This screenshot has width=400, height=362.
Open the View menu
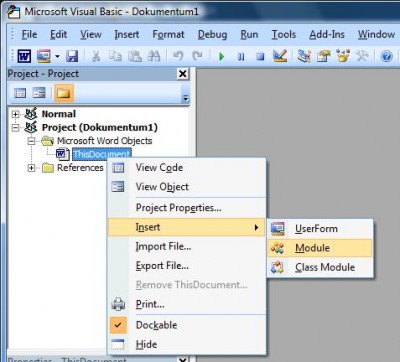(91, 34)
